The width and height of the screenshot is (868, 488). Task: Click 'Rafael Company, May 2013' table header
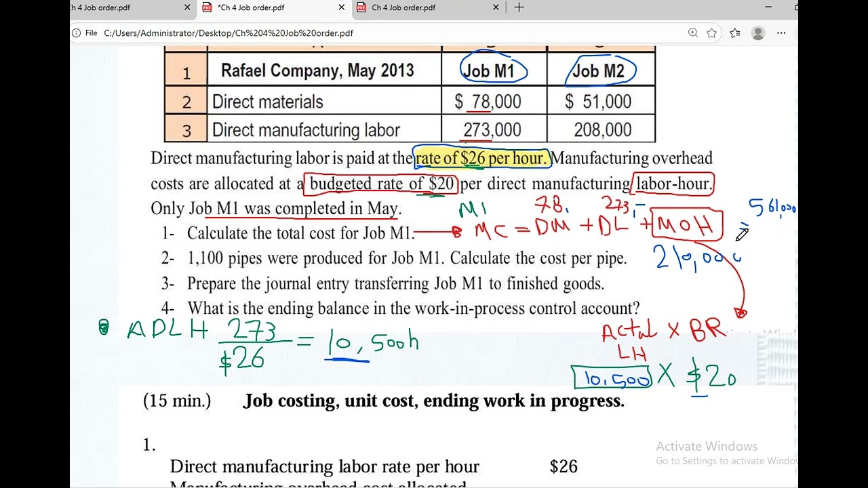[317, 70]
